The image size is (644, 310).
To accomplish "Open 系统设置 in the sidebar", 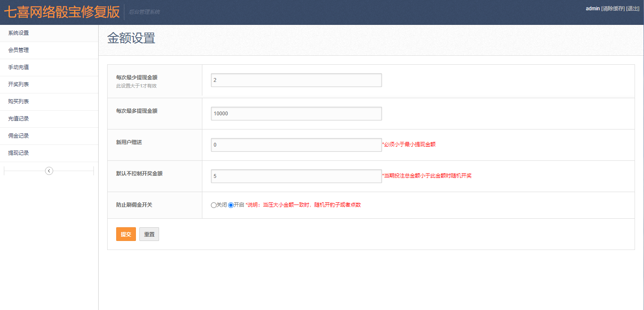I will 18,33.
